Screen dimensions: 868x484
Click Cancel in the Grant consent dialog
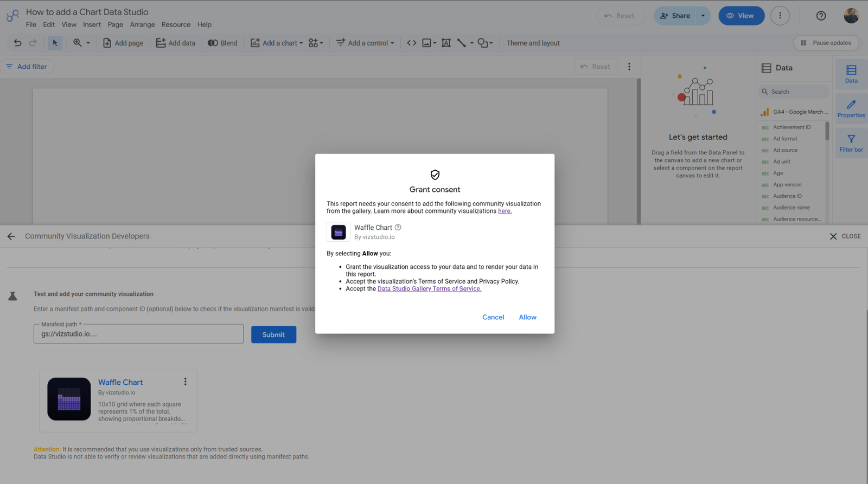click(x=493, y=317)
